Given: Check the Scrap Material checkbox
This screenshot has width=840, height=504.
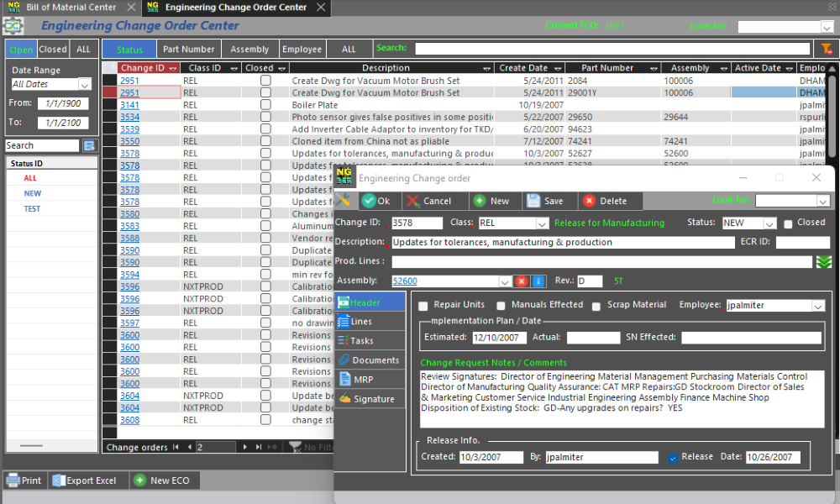Looking at the screenshot, I should pyautogui.click(x=597, y=306).
